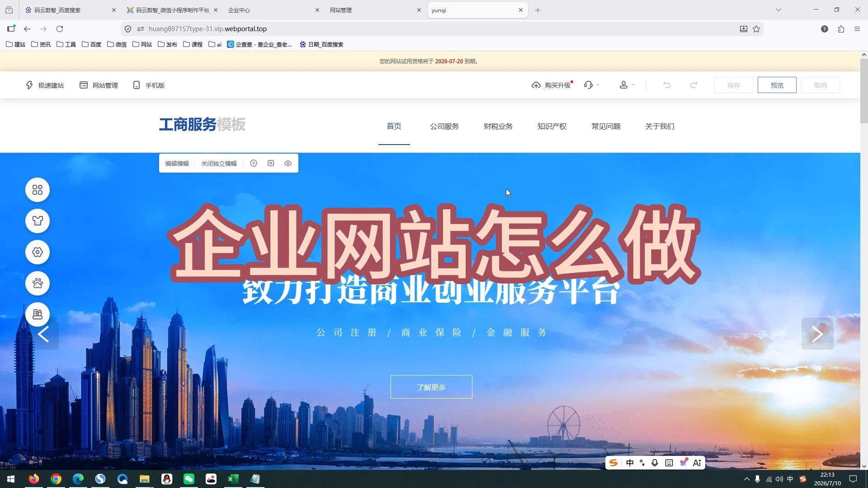The image size is (868, 488).
Task: Open the 日期_百度搜索 bookmark
Action: (x=321, y=44)
